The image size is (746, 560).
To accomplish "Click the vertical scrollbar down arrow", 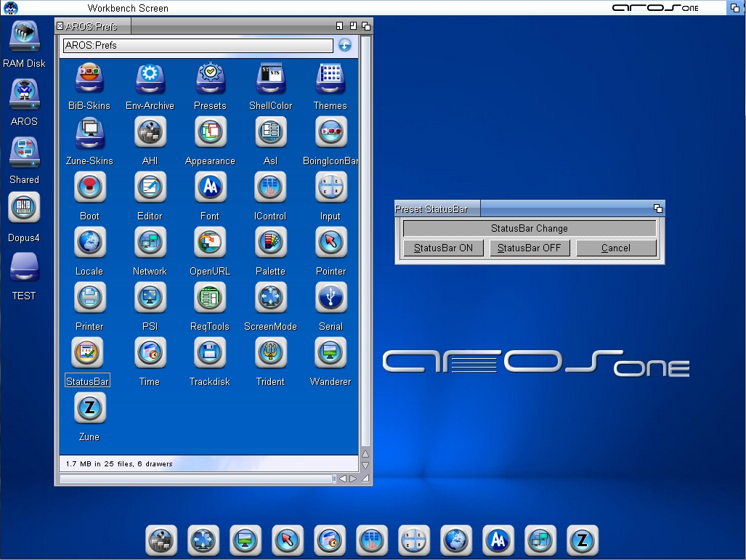I will [x=365, y=466].
